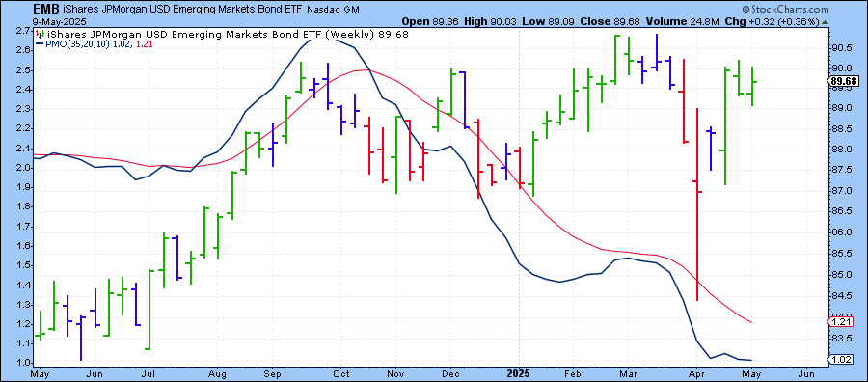Screen dimensions: 868x382
Task: Click the 2025 year label on x-axis
Action: [520, 373]
